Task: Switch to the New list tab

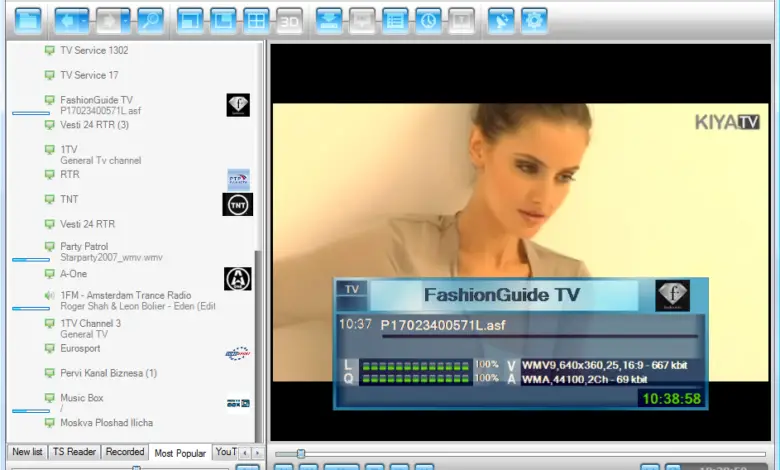Action: click(27, 452)
